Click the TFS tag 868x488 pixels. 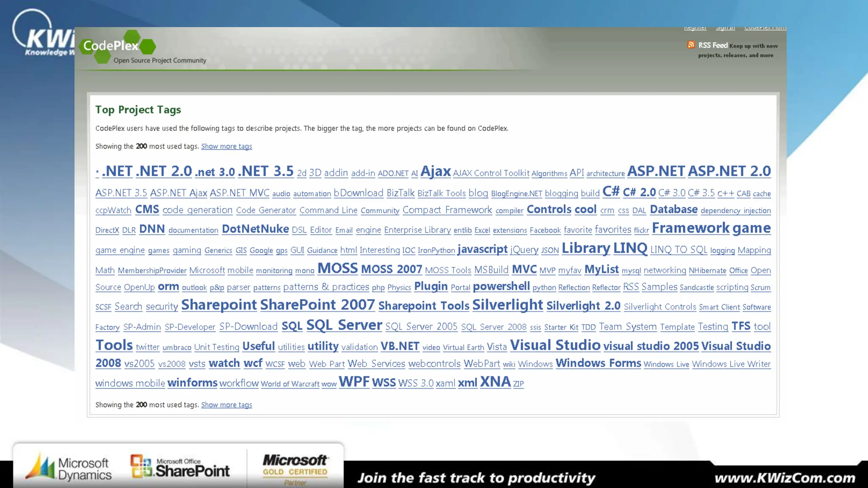click(x=741, y=326)
